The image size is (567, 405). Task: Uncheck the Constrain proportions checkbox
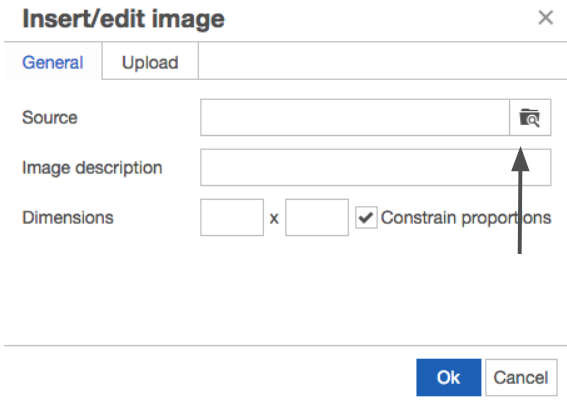click(x=366, y=217)
